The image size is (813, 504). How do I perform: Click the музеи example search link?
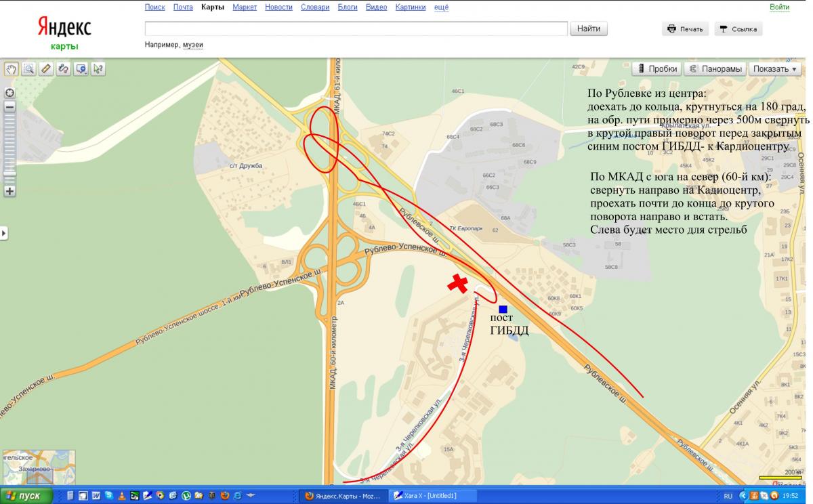[x=193, y=45]
